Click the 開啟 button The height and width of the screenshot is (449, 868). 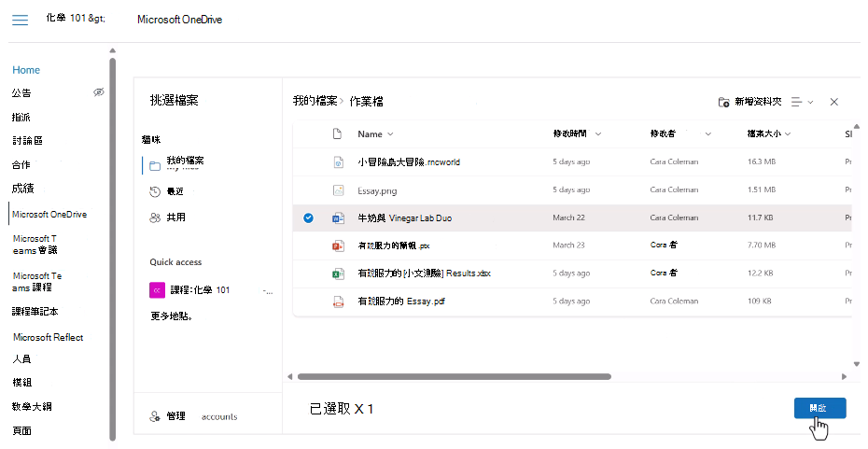[x=819, y=408]
